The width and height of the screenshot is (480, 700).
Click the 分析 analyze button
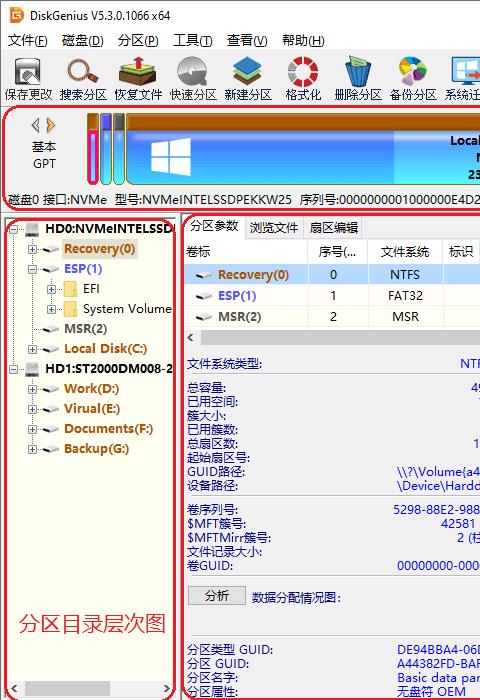217,596
